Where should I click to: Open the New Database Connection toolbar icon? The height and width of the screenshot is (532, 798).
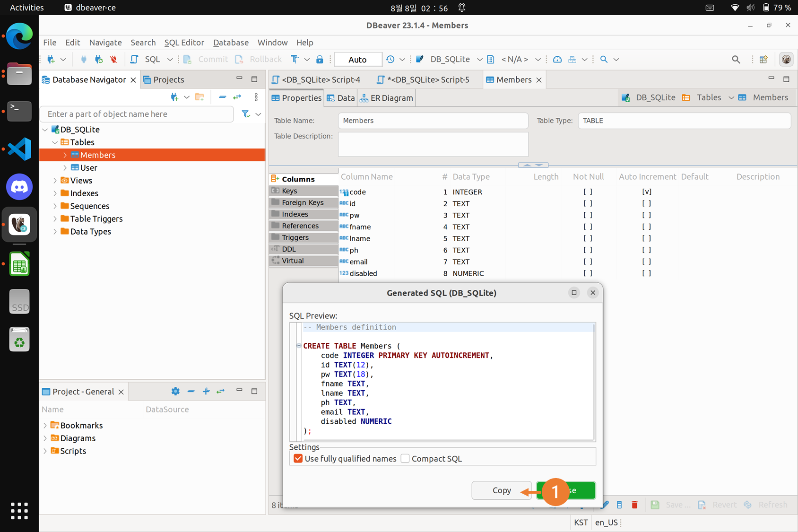51,59
